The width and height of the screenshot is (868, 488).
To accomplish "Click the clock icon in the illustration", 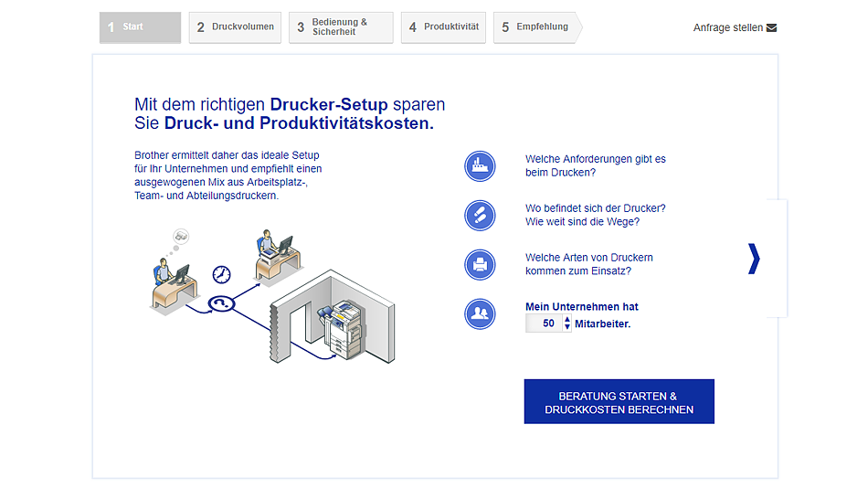I will point(221,274).
